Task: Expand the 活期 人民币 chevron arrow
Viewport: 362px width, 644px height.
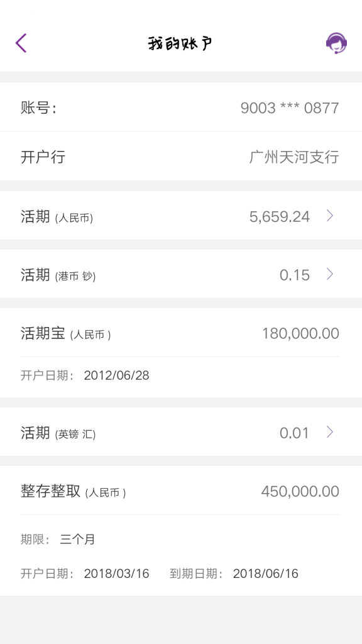Action: [329, 216]
